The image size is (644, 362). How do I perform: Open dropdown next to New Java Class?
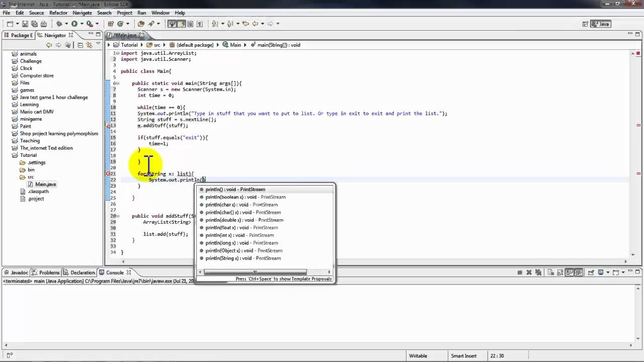point(128,24)
